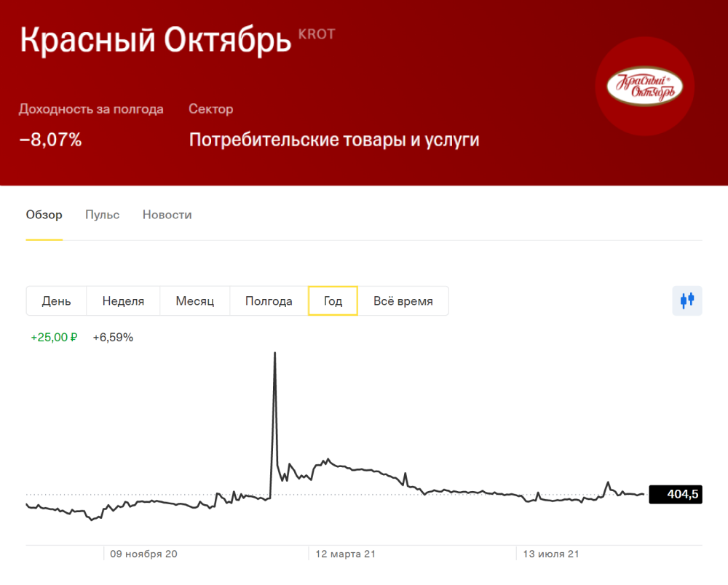Click the 13 июля 21 axis marker
This screenshot has height=585, width=728.
coord(550,554)
